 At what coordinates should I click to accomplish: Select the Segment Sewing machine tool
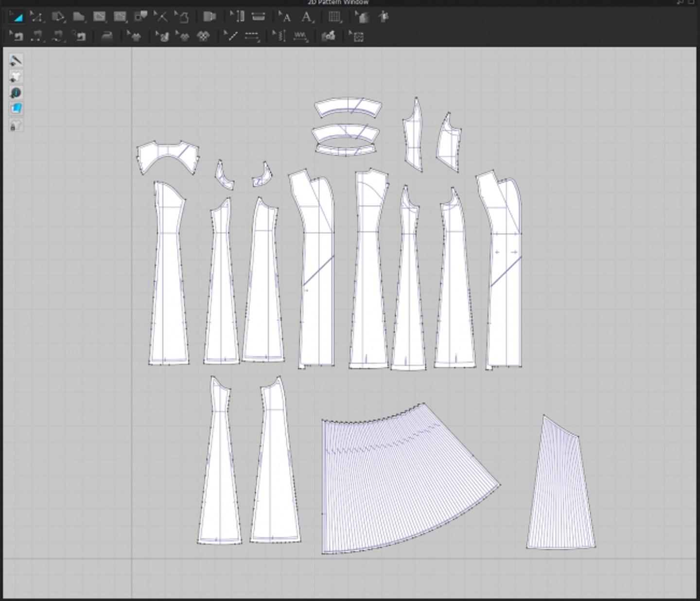pos(37,36)
